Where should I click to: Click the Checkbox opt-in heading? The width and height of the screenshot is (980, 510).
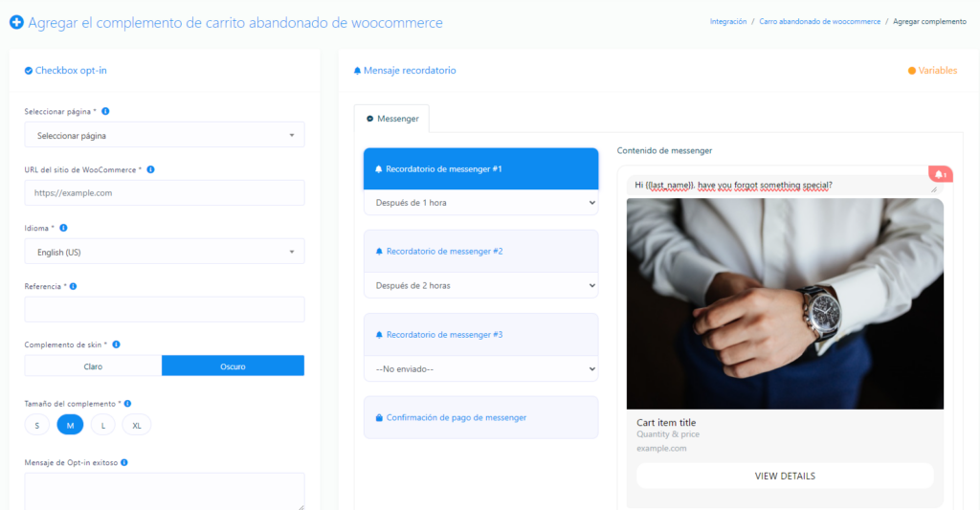[71, 71]
